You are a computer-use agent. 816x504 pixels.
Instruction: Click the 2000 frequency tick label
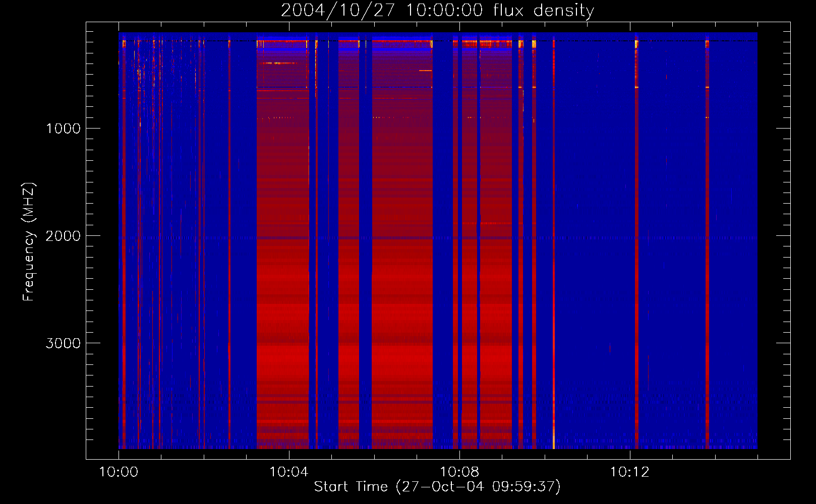pyautogui.click(x=63, y=236)
